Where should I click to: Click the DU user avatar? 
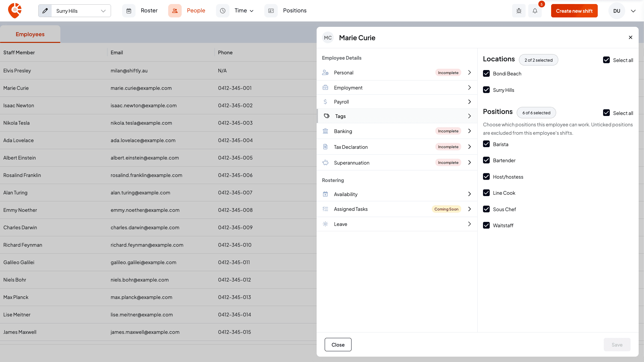[617, 11]
